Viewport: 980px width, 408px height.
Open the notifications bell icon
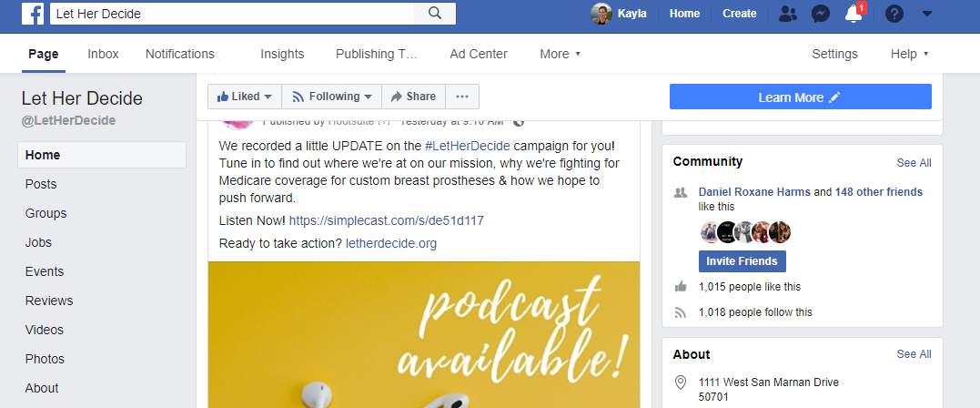pyautogui.click(x=853, y=14)
